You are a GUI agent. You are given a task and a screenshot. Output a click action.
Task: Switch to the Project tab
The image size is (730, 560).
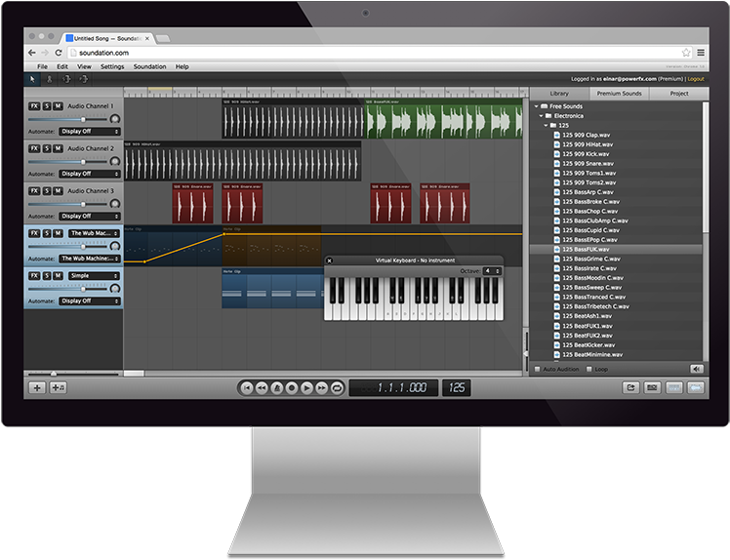(679, 94)
